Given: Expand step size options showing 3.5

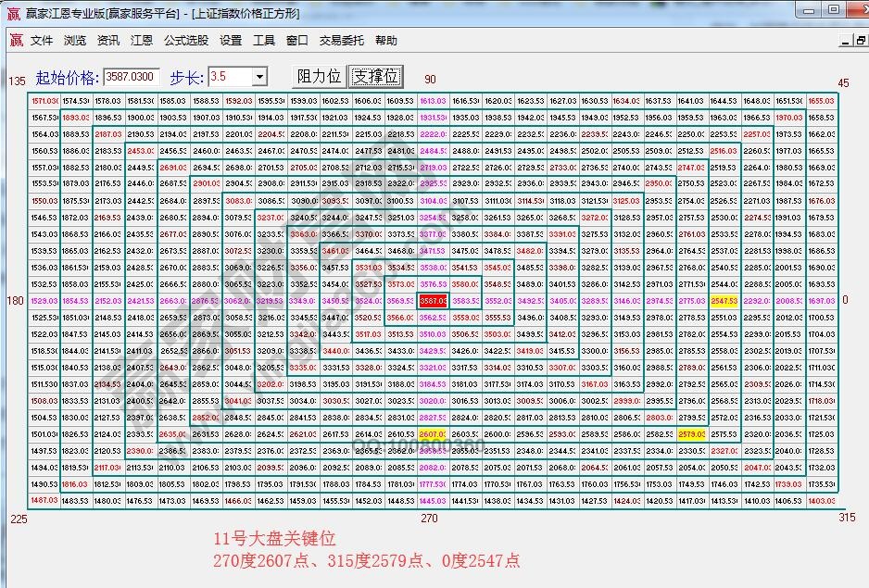Looking at the screenshot, I should point(258,77).
